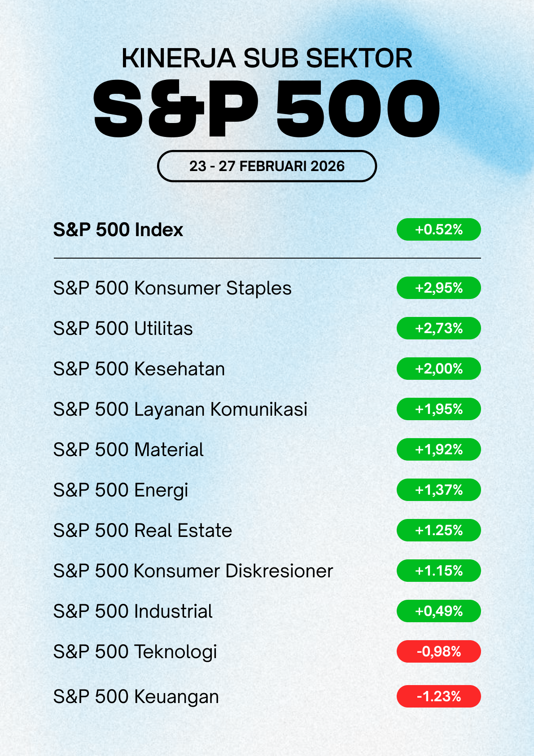Click the KINERJA SUB SEKTOR title text
This screenshot has width=534, height=756.
coord(267,58)
